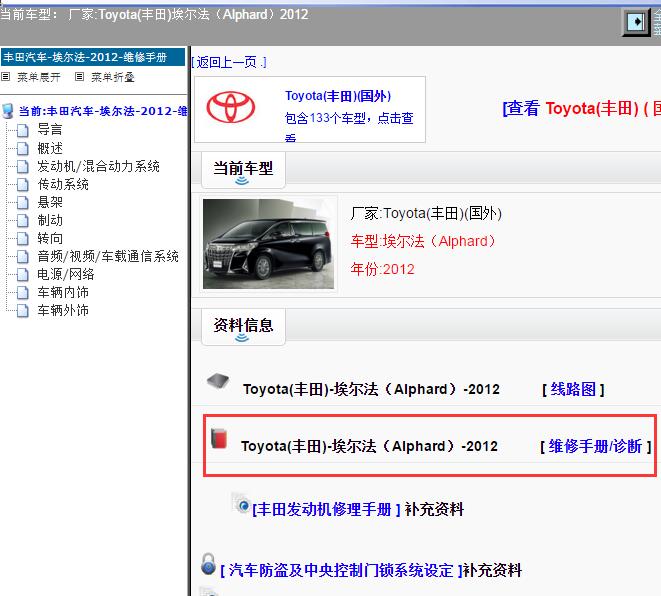Click the black Alphard vehicle photo
This screenshot has width=661, height=596.
[x=268, y=244]
